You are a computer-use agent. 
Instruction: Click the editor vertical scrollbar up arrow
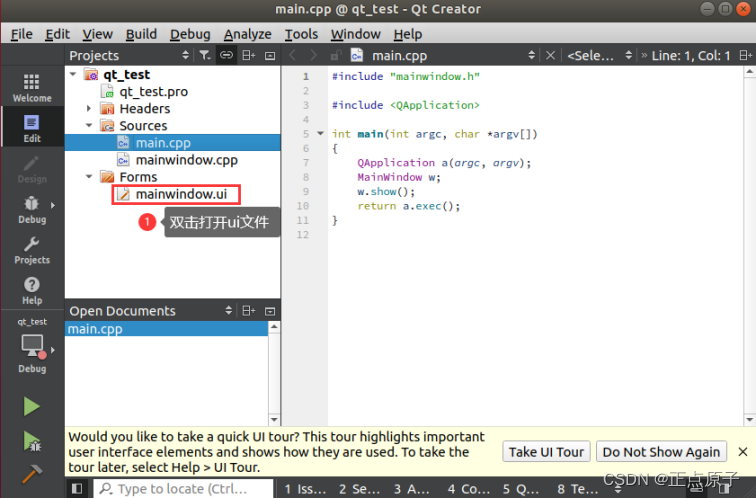click(750, 72)
